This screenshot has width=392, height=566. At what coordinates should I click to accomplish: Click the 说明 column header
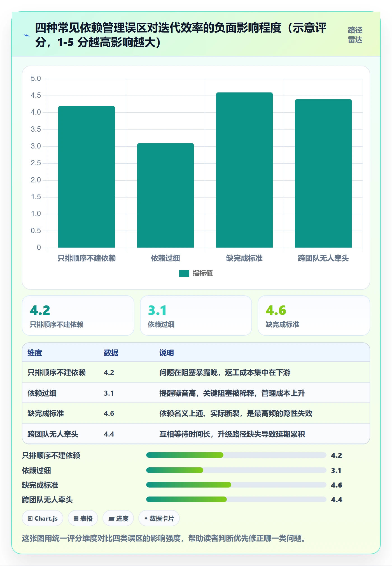point(167,353)
